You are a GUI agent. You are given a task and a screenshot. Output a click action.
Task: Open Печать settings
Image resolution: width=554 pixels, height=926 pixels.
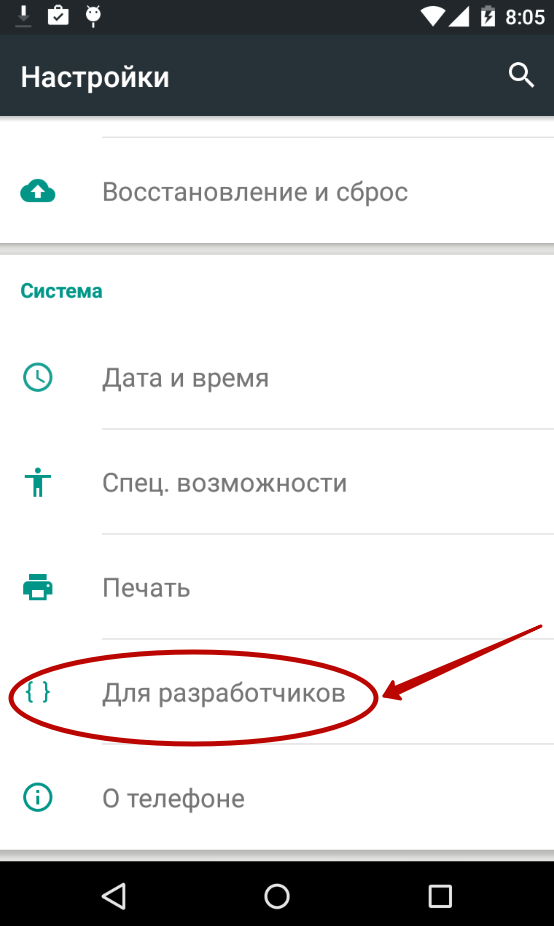tap(277, 587)
